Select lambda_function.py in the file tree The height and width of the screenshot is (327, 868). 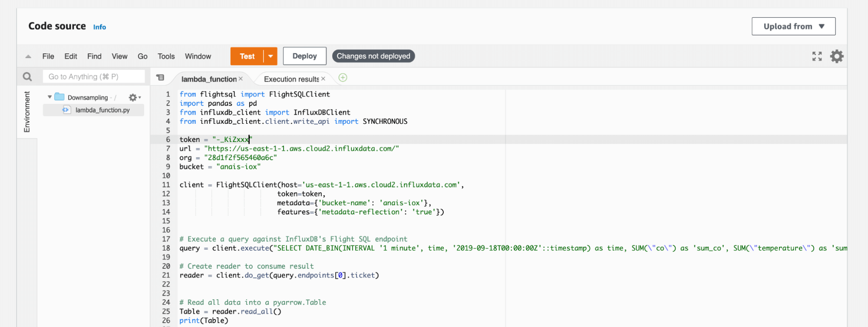(93, 110)
